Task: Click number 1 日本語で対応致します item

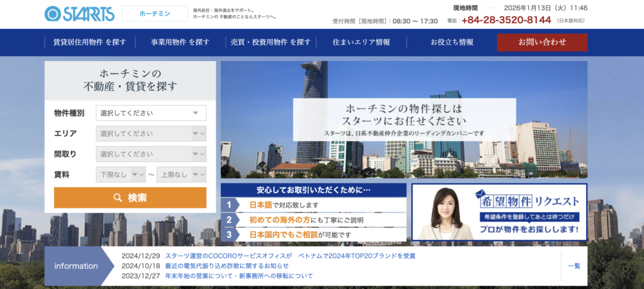Action: 313,205
